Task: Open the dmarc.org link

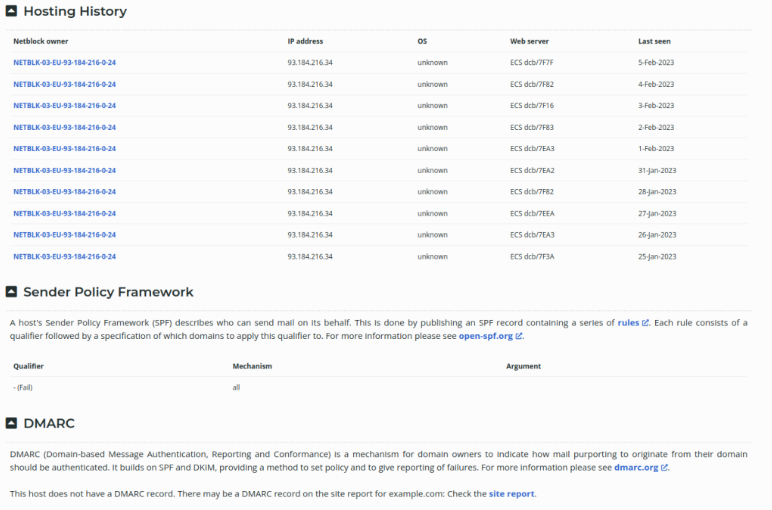Action: (x=636, y=467)
